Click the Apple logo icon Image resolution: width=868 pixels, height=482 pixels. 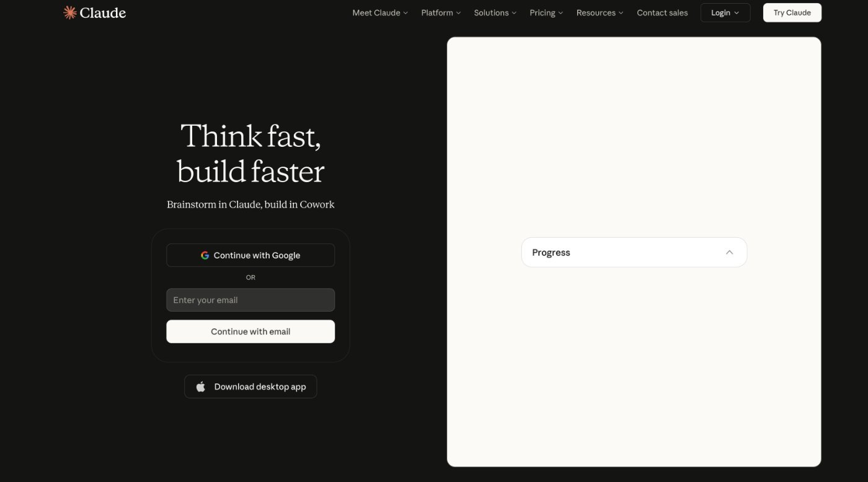point(201,387)
